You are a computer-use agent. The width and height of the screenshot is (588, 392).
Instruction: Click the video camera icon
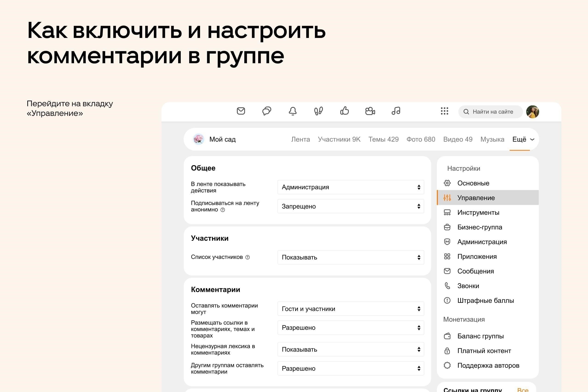(x=370, y=111)
